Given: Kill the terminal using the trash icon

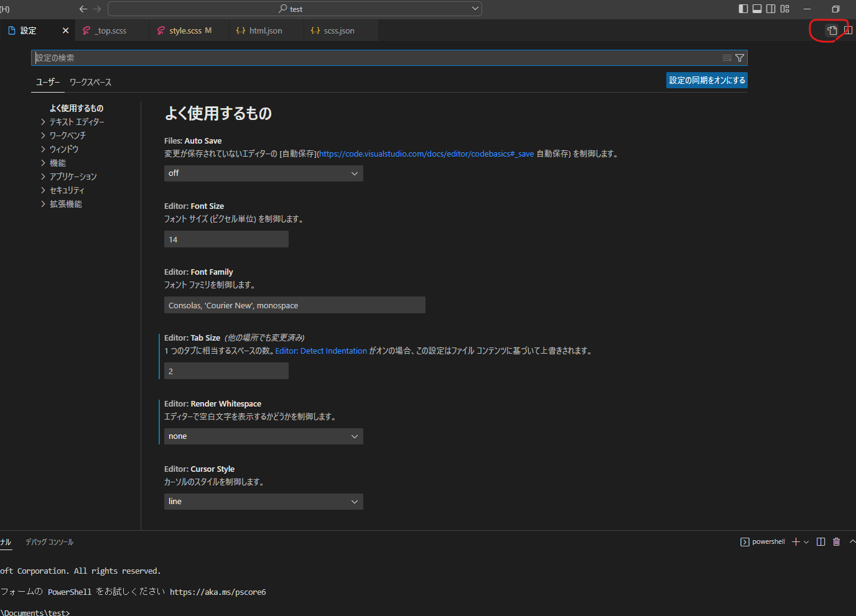Looking at the screenshot, I should (837, 541).
